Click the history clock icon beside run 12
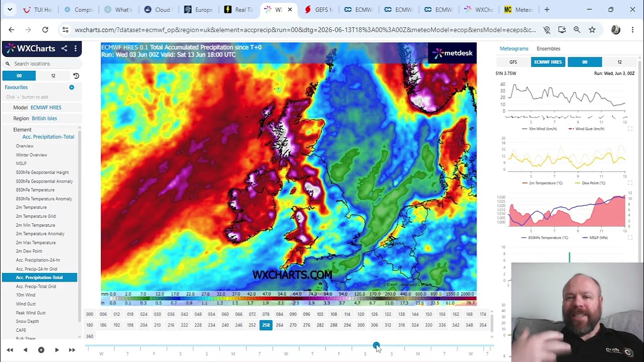This screenshot has width=644, height=362. (x=76, y=76)
